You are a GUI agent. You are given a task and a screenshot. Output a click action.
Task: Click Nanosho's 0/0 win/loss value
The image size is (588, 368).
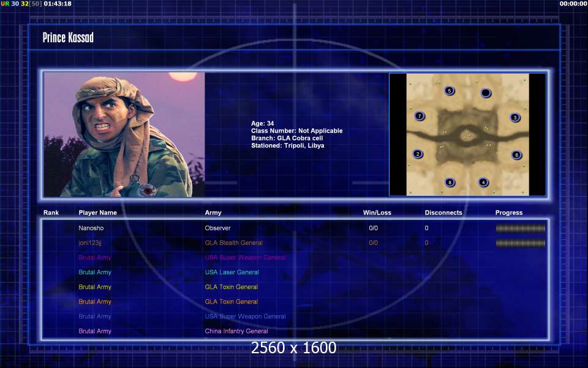pyautogui.click(x=374, y=228)
